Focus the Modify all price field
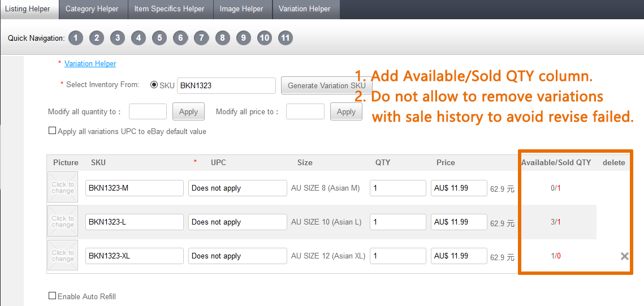This screenshot has height=306, width=644. tap(305, 111)
